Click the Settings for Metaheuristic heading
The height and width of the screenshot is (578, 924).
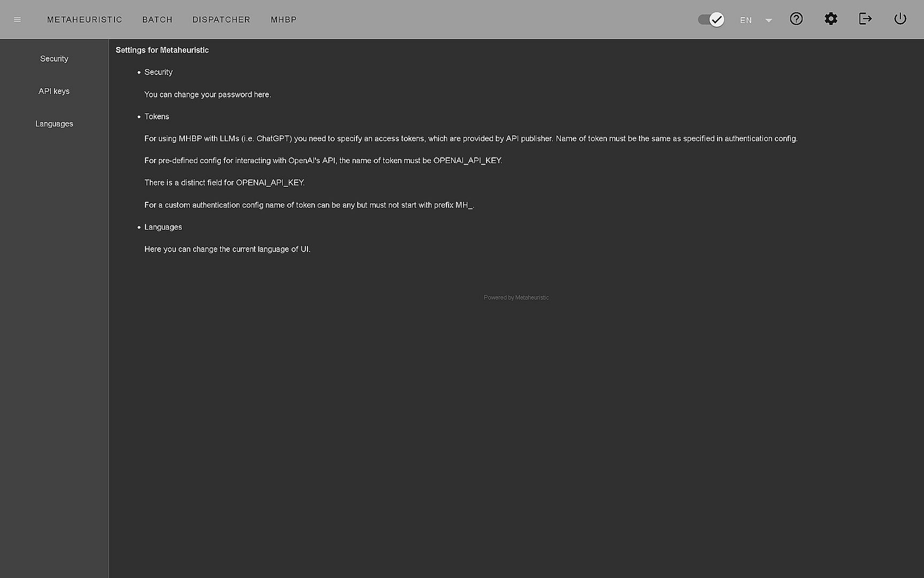(162, 50)
